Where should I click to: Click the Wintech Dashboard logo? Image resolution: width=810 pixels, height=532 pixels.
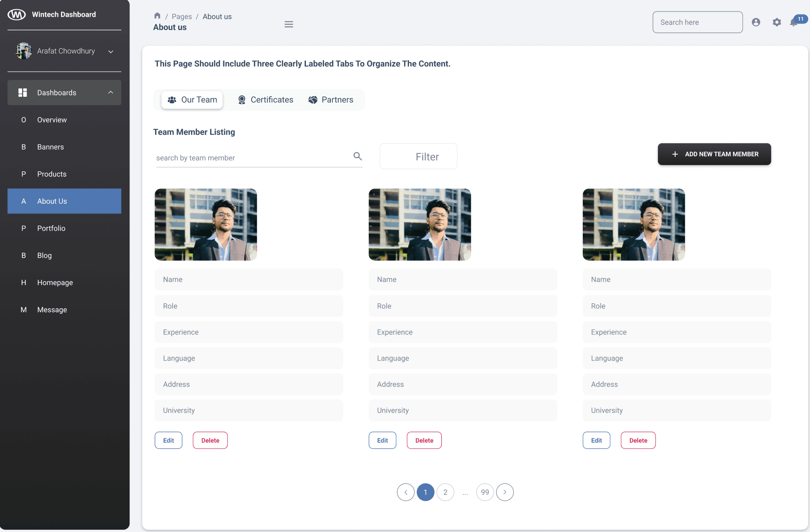pyautogui.click(x=17, y=15)
